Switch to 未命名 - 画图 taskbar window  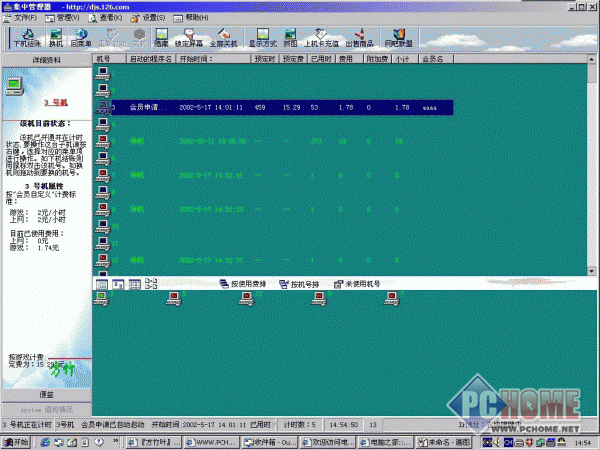tap(444, 443)
